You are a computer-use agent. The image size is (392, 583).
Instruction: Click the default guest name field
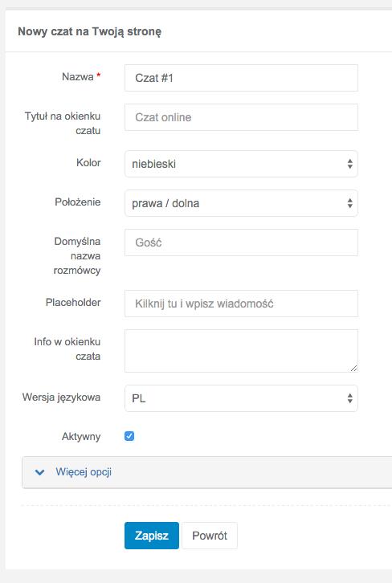coord(241,243)
